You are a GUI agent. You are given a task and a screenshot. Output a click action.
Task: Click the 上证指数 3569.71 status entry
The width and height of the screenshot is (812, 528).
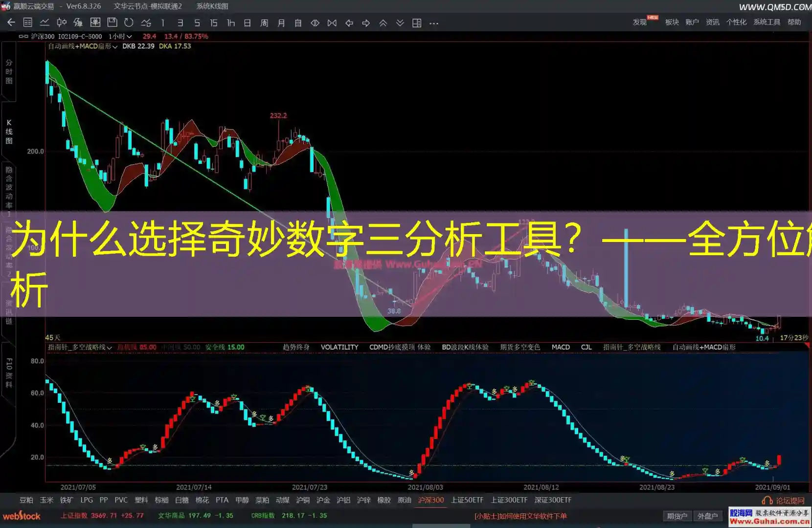102,516
